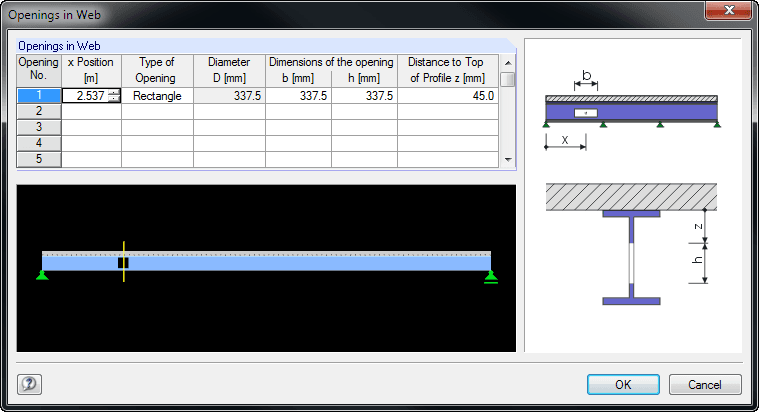
Task: Select opening row number 2 header
Action: (x=39, y=111)
